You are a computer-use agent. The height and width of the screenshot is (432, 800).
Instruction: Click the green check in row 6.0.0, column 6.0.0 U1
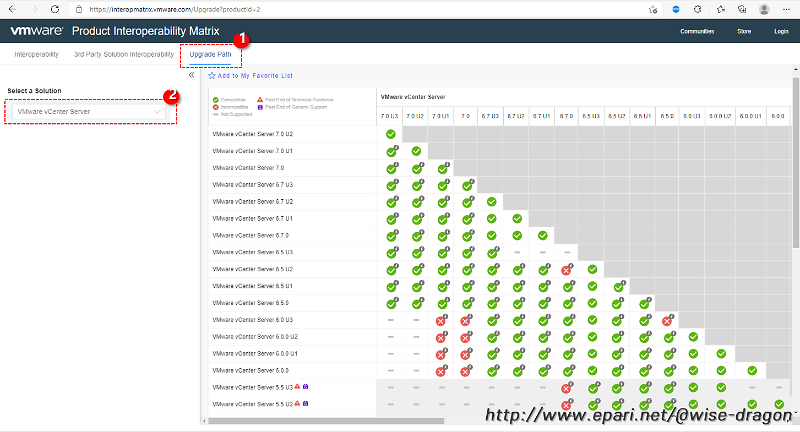point(752,370)
